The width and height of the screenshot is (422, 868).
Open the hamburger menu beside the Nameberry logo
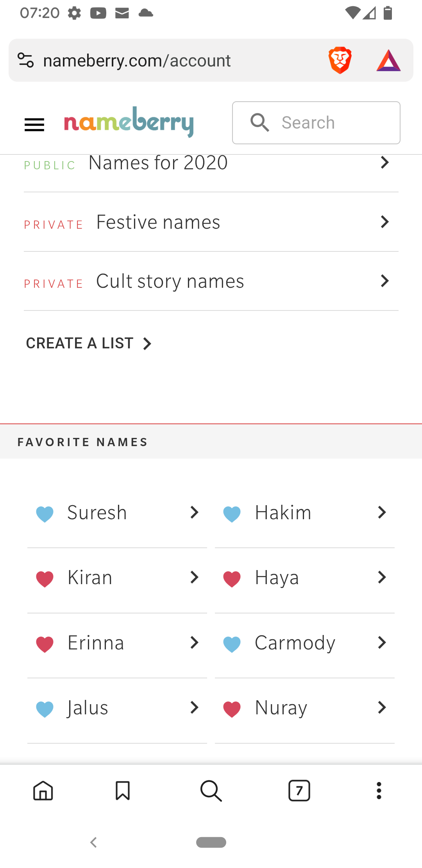coord(34,125)
